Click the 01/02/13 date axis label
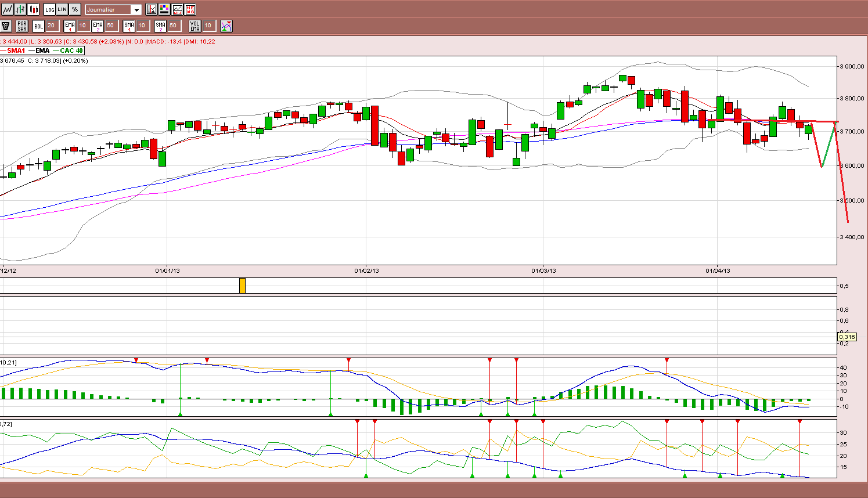 (366, 270)
